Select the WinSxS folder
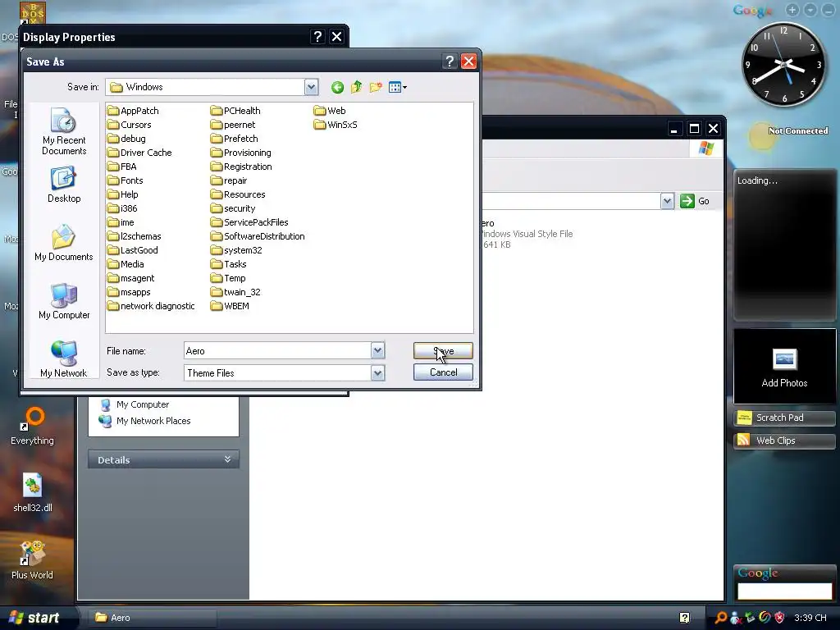 click(x=336, y=125)
